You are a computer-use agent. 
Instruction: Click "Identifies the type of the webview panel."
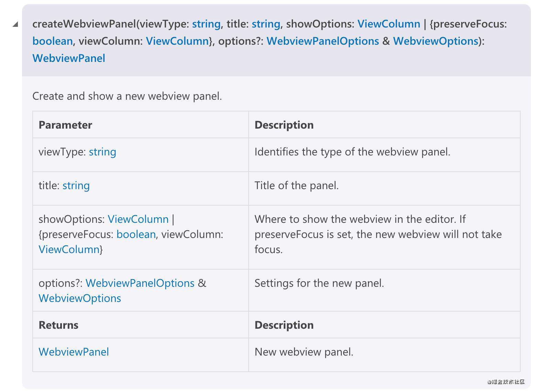click(352, 152)
